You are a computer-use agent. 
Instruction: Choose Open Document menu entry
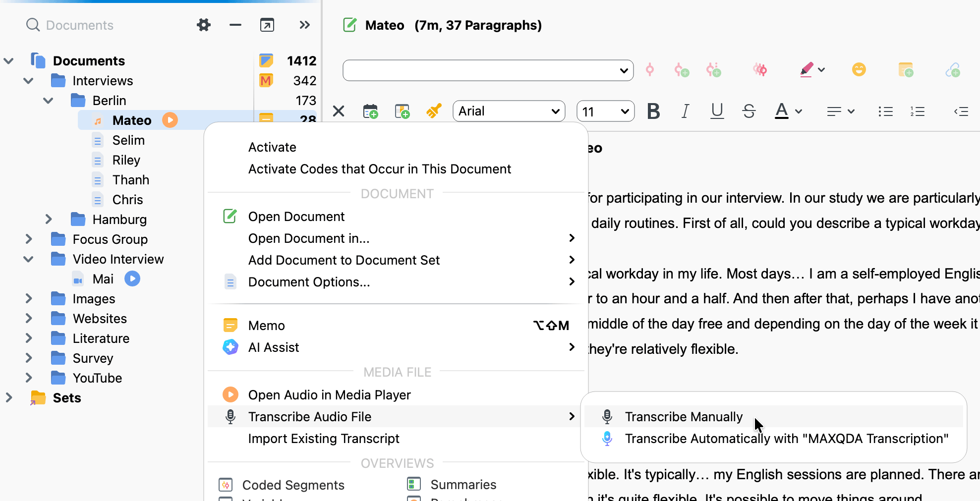coord(296,217)
